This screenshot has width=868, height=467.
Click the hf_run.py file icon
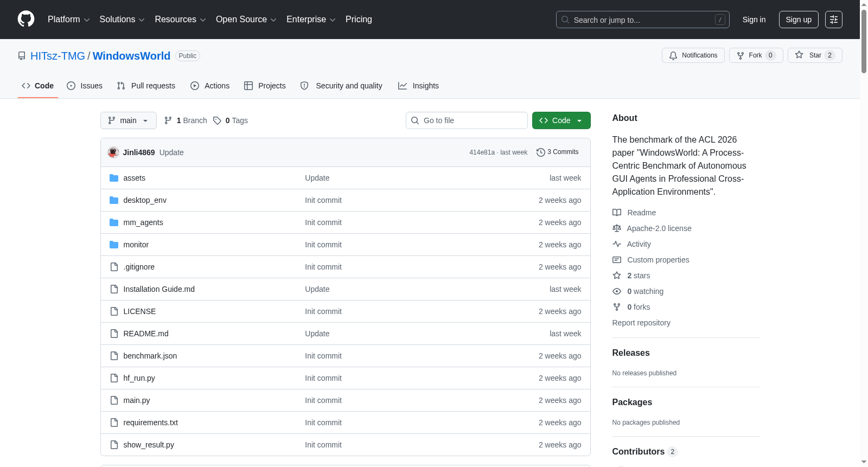114,378
